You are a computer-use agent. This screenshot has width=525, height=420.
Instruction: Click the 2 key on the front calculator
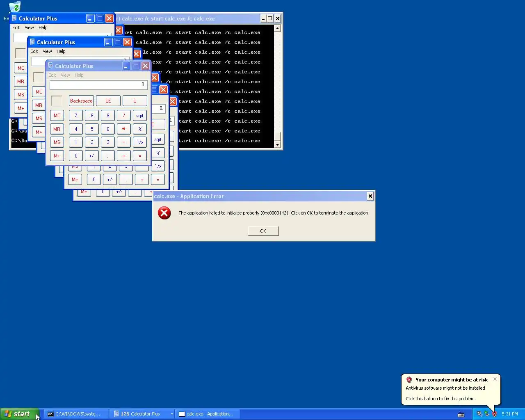pyautogui.click(x=92, y=142)
